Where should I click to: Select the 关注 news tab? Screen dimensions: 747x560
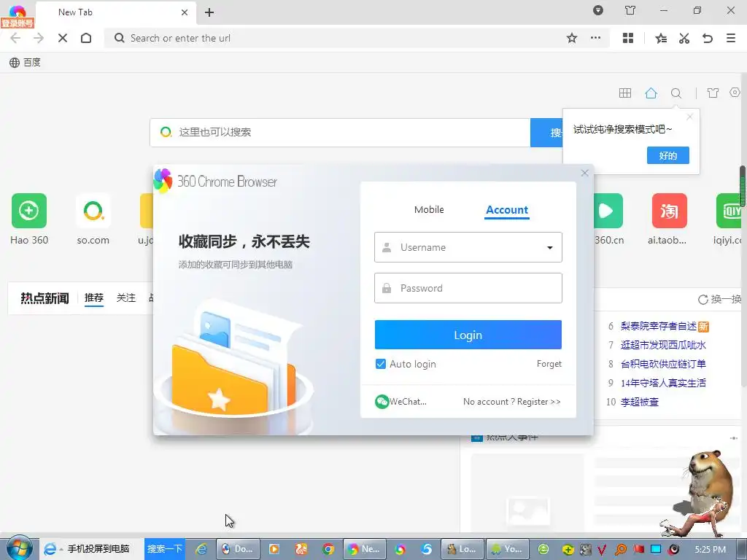(x=126, y=298)
